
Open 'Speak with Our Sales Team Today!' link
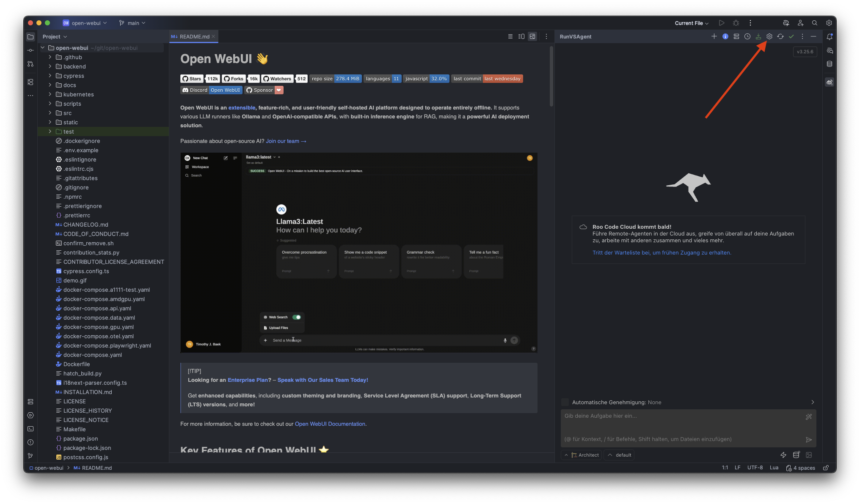pos(322,380)
